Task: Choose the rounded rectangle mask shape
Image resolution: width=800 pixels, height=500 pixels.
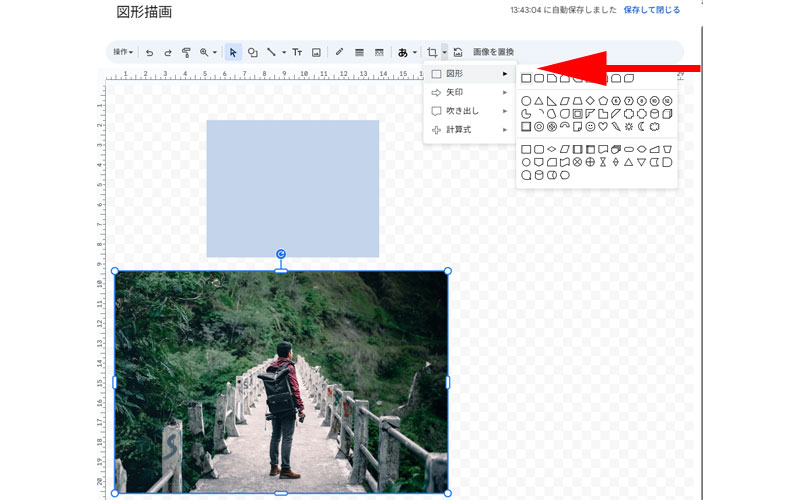Action: tap(539, 78)
